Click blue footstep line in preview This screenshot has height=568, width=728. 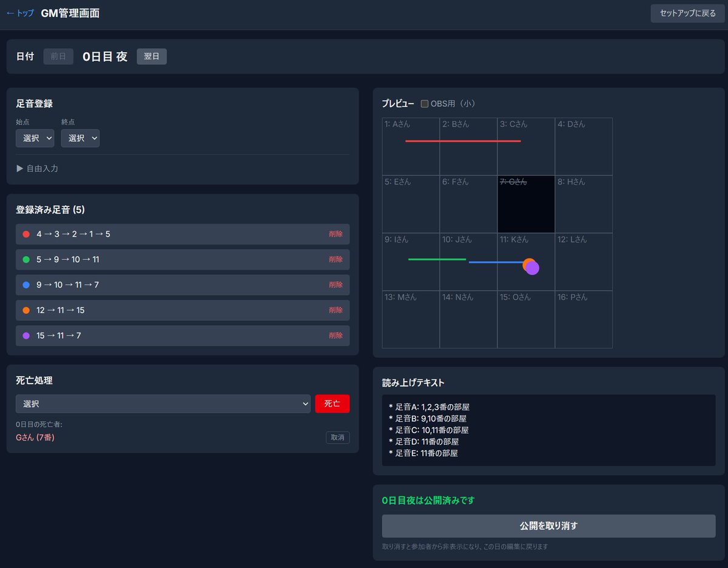[x=496, y=262]
